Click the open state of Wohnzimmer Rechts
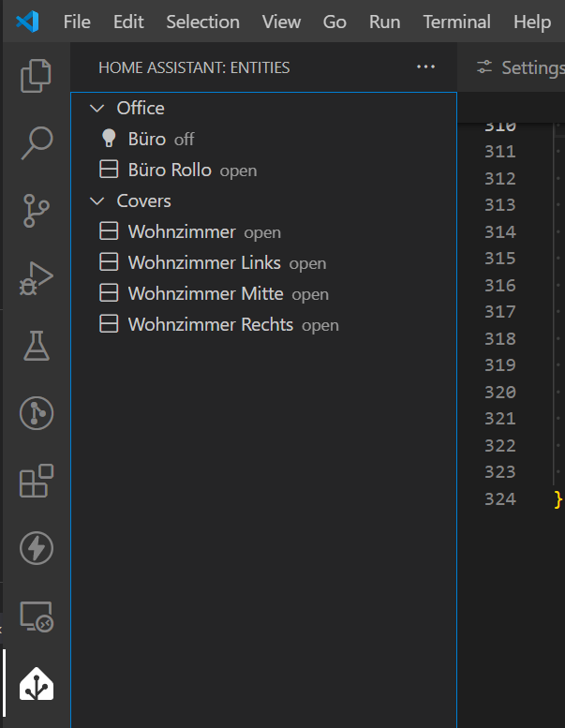Viewport: 565px width, 728px height. (320, 325)
